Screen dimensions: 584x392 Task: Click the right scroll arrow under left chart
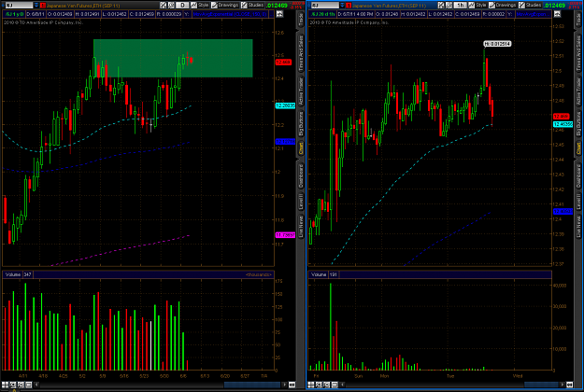point(285,385)
